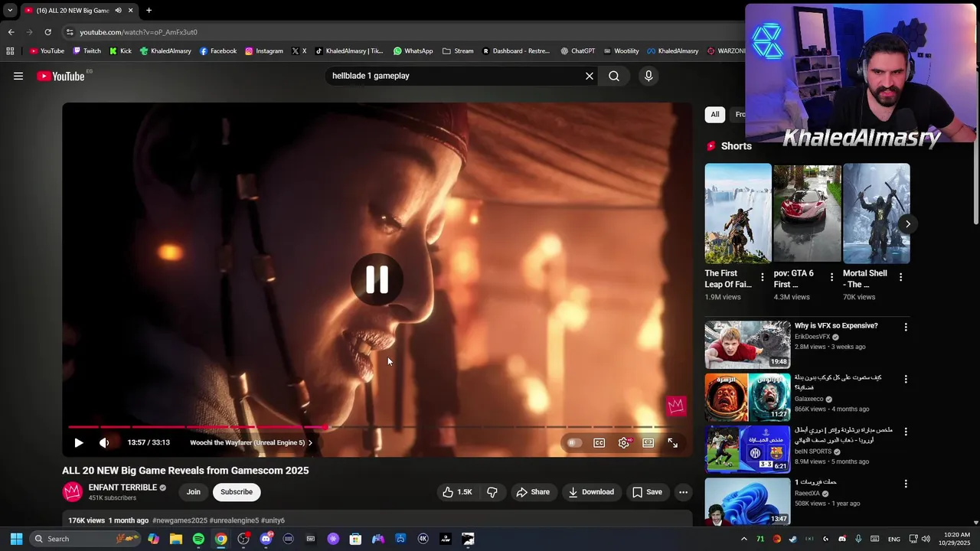Open options for the GTA 6 short
This screenshot has height=551, width=980.
coord(831,277)
